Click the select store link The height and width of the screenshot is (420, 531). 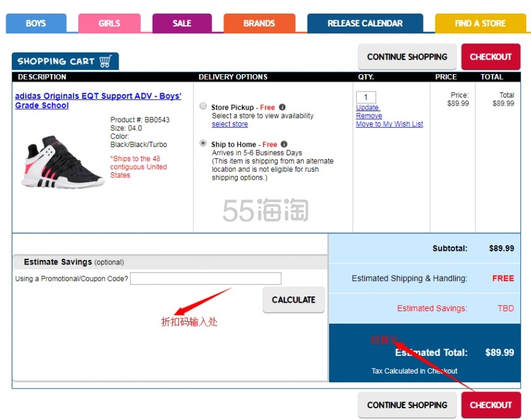click(230, 124)
